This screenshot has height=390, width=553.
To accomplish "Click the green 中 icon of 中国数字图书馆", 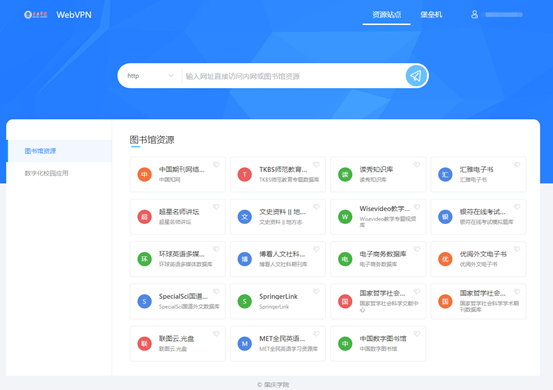I will (345, 343).
